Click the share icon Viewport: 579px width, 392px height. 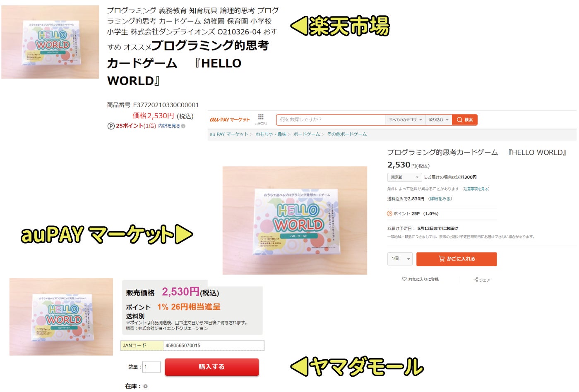coord(476,280)
